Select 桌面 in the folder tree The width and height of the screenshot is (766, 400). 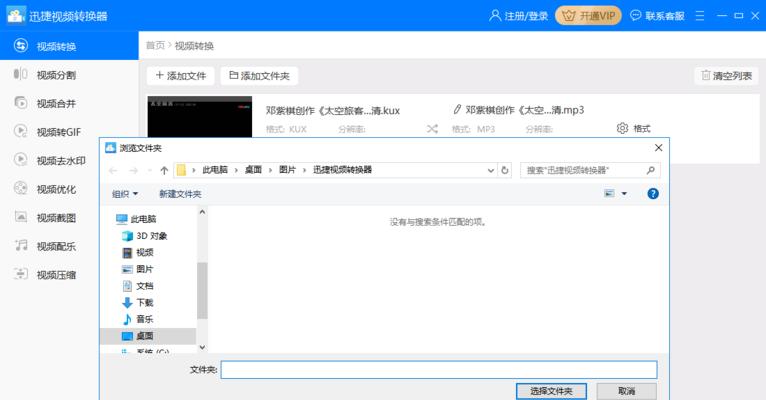[x=148, y=336]
